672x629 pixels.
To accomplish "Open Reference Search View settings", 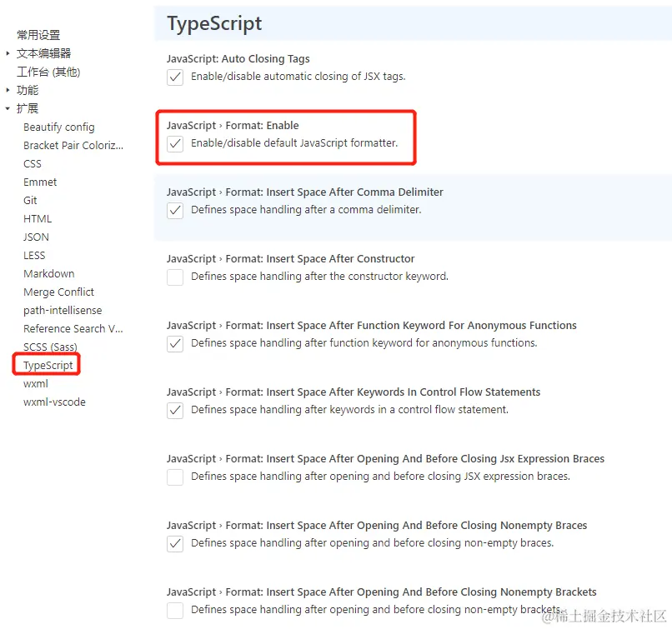I will pyautogui.click(x=73, y=329).
